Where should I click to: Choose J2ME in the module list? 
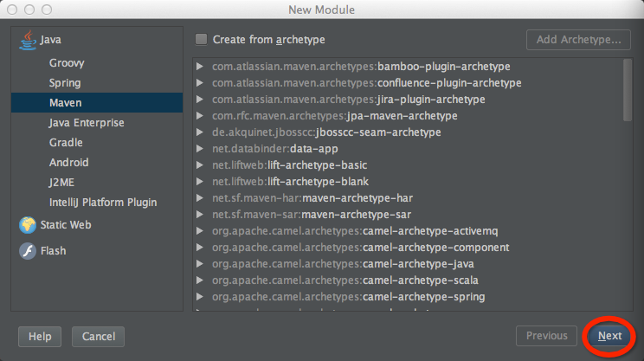pos(61,183)
